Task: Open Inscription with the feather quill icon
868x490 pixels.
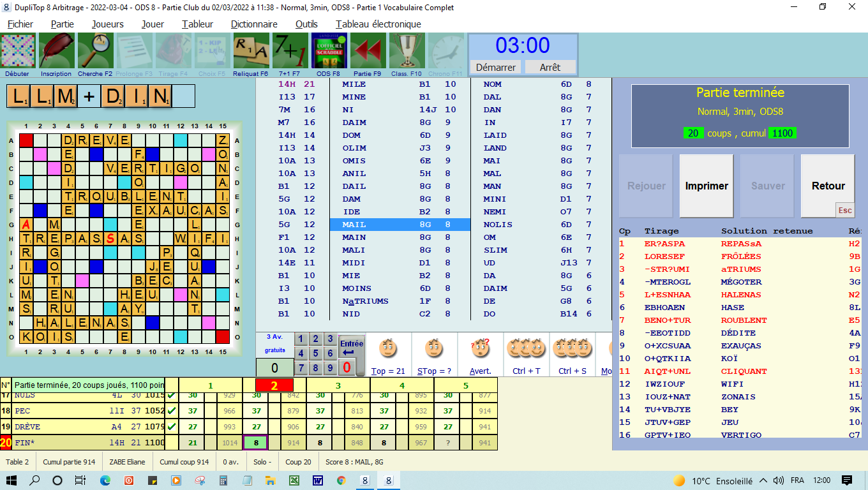Action: [57, 51]
